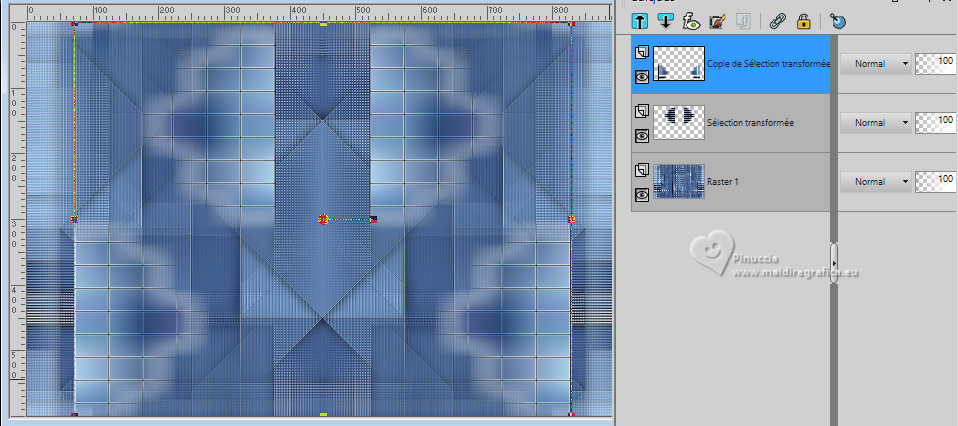Hide the Copie de Sélection transformée layer
Image resolution: width=958 pixels, height=426 pixels.
tap(642, 76)
